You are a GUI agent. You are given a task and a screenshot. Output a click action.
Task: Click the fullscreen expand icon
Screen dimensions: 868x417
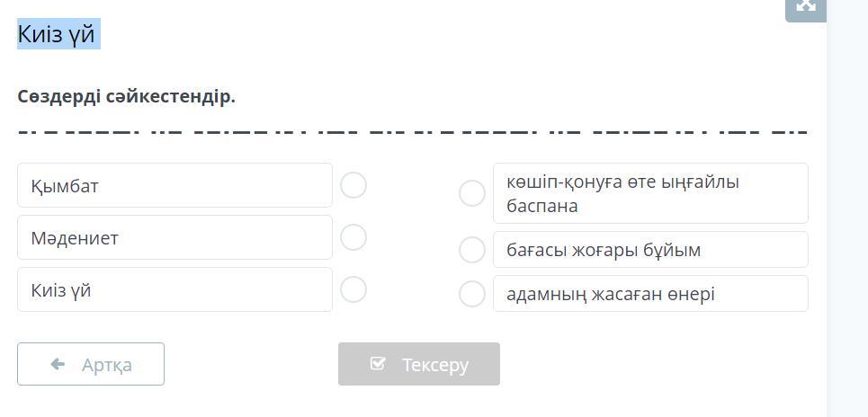pos(805,6)
